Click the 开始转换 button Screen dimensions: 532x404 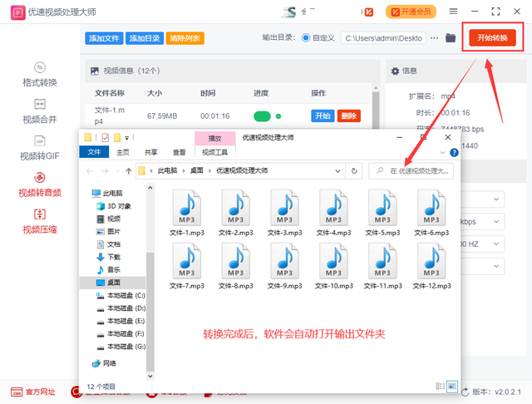[493, 37]
